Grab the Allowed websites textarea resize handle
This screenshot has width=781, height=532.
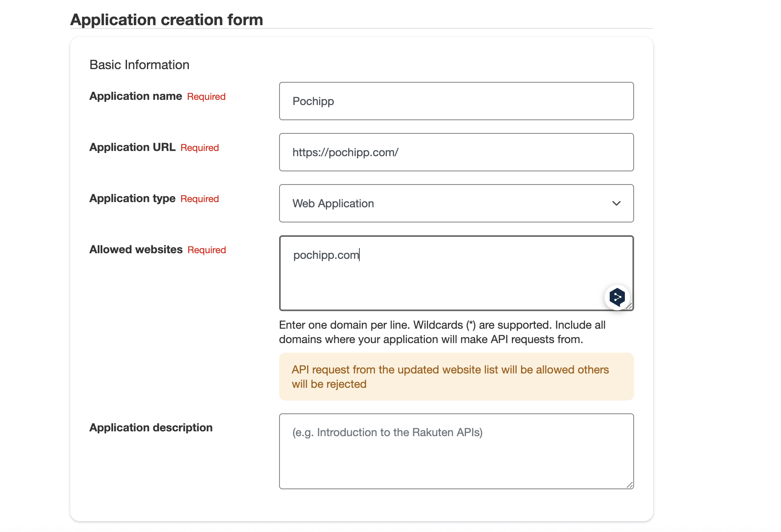tap(629, 306)
